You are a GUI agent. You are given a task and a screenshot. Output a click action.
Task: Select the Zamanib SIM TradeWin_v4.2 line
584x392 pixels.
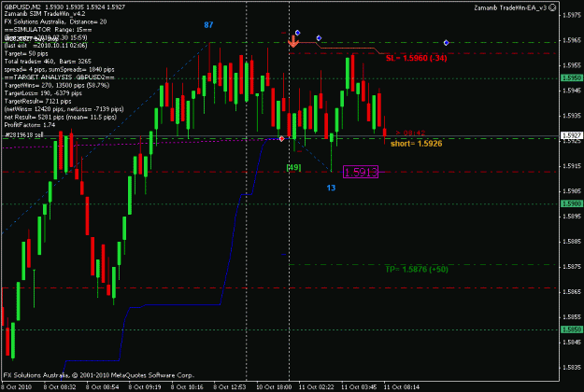pyautogui.click(x=45, y=14)
